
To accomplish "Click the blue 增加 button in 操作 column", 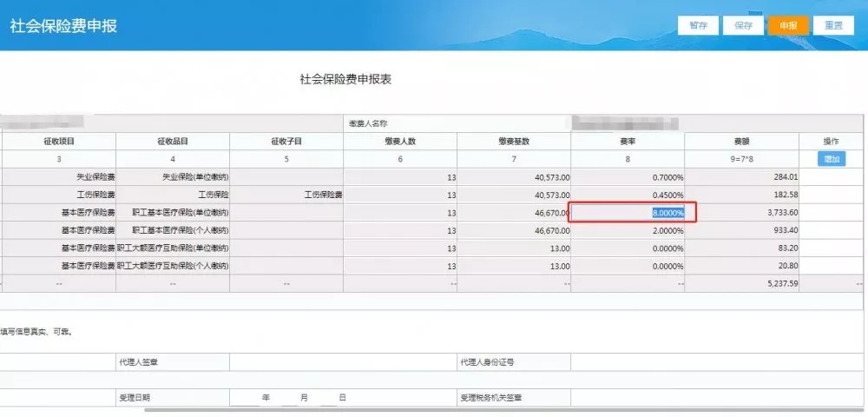I will coord(832,159).
